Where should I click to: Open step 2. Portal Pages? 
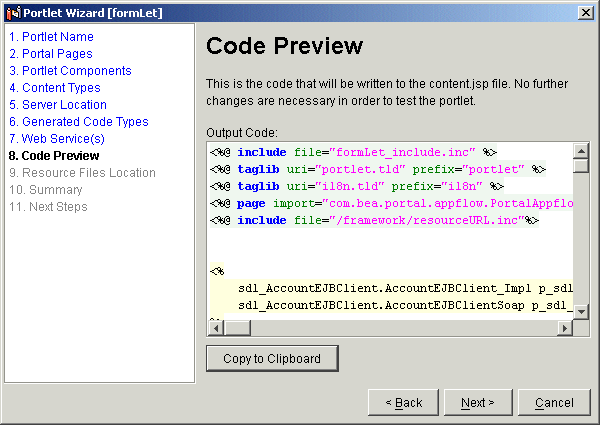coord(51,54)
